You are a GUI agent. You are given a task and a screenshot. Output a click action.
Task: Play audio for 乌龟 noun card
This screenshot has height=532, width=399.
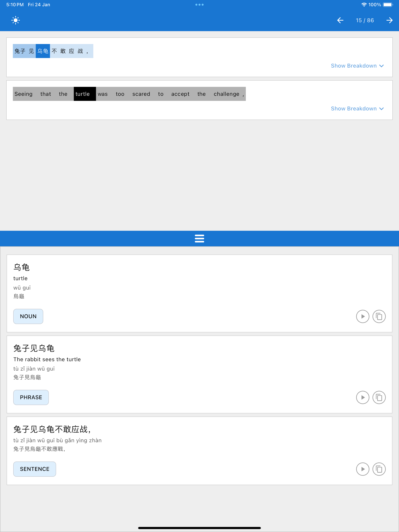click(x=363, y=316)
